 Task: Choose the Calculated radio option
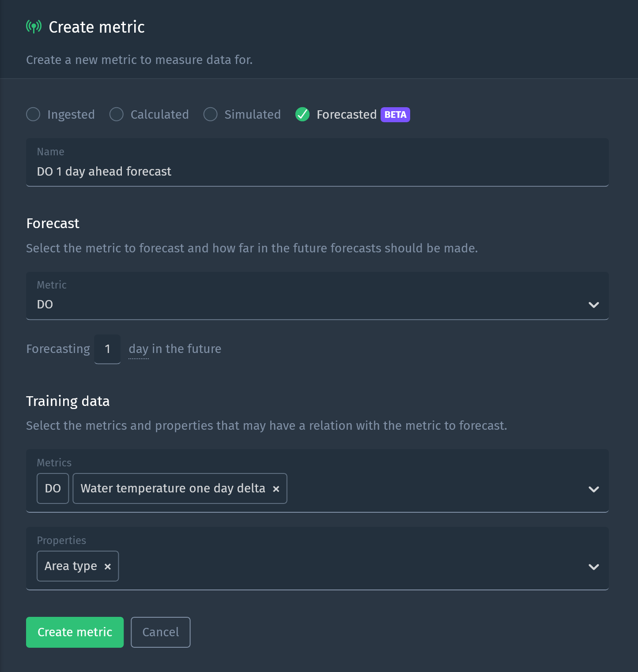point(117,114)
